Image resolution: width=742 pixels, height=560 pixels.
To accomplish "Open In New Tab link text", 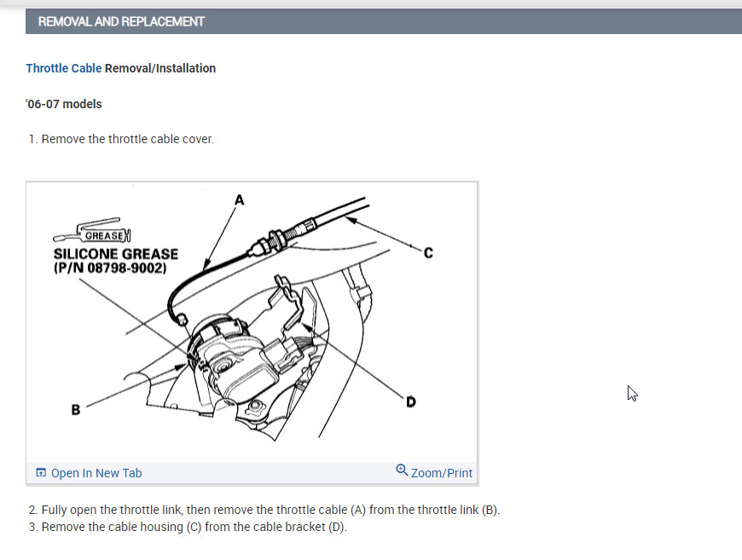I will (96, 473).
